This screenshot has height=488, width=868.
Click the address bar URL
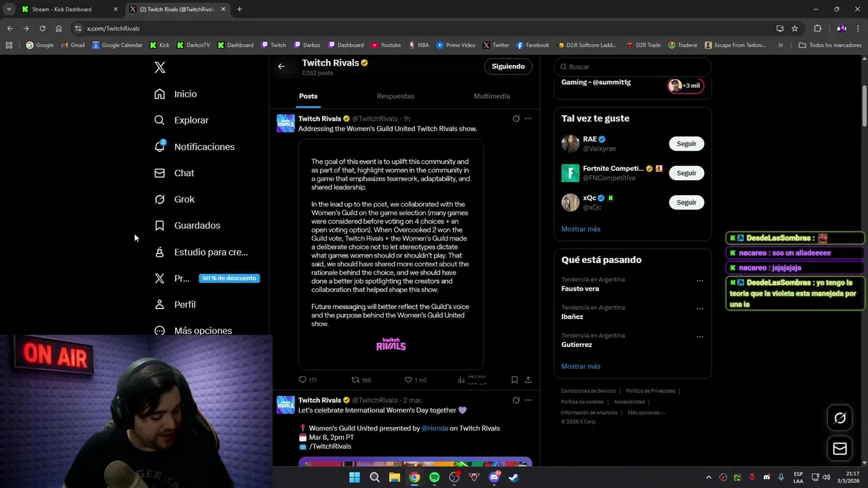coord(113,28)
